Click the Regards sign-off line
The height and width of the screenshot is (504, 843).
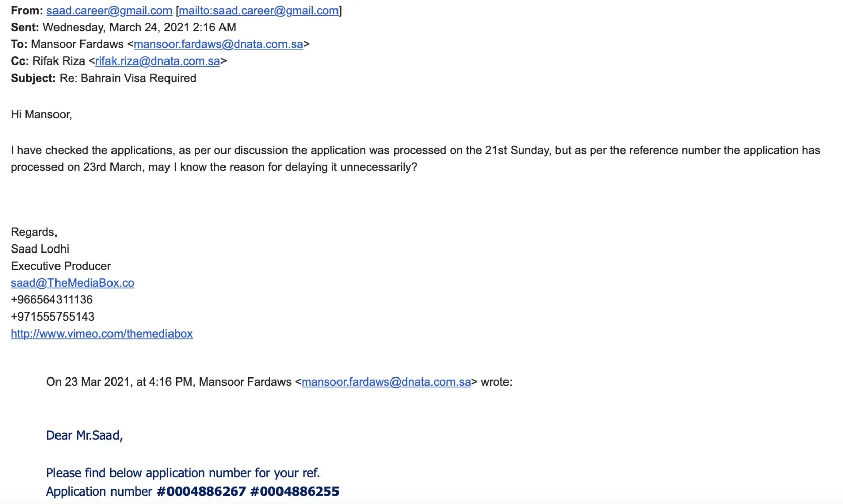tap(34, 232)
